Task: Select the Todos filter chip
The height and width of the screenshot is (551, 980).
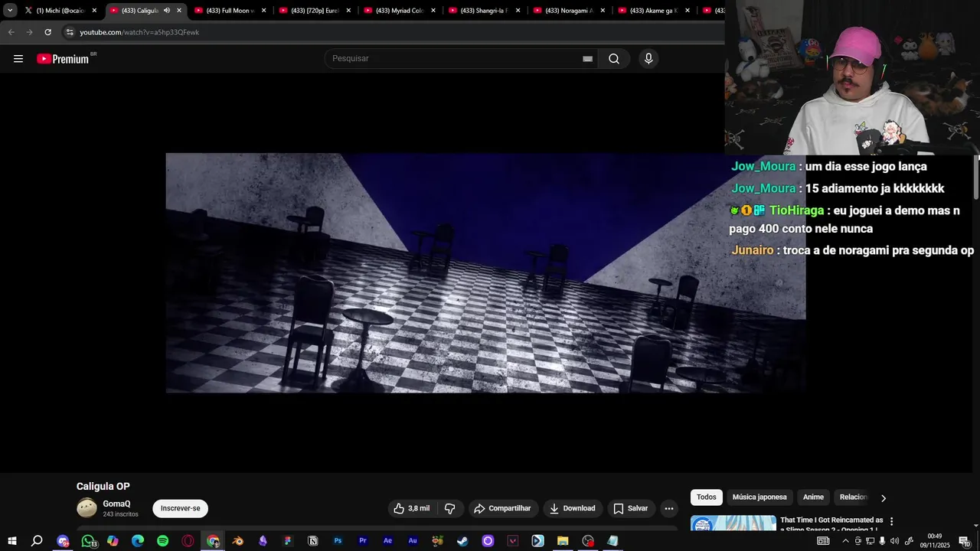Action: [x=707, y=497]
